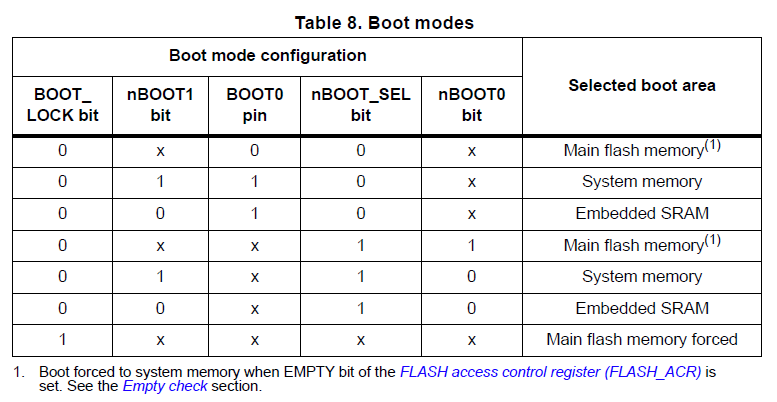This screenshot has width=777, height=402.
Task: Select the "Boot mode configuration" header cell
Action: (267, 55)
